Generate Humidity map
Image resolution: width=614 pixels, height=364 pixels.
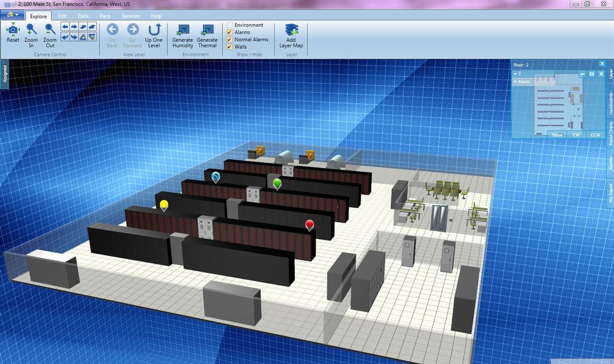coord(183,30)
